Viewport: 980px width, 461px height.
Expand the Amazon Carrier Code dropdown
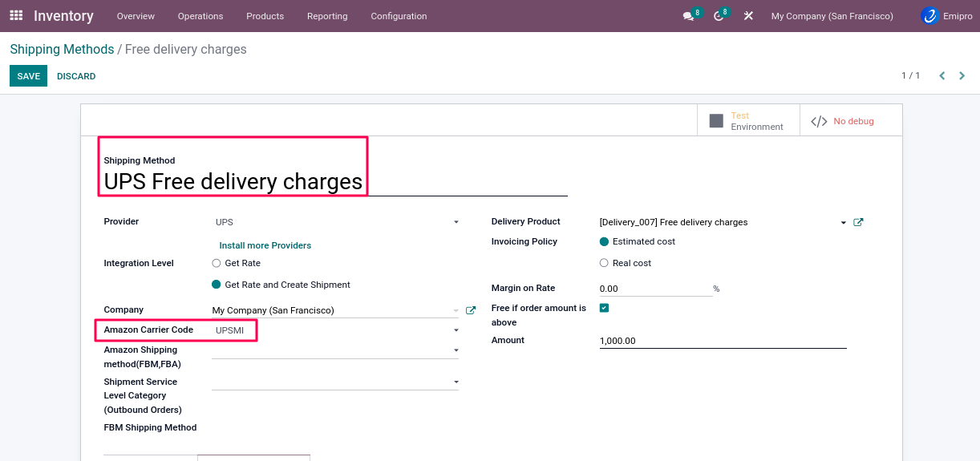[x=456, y=330]
